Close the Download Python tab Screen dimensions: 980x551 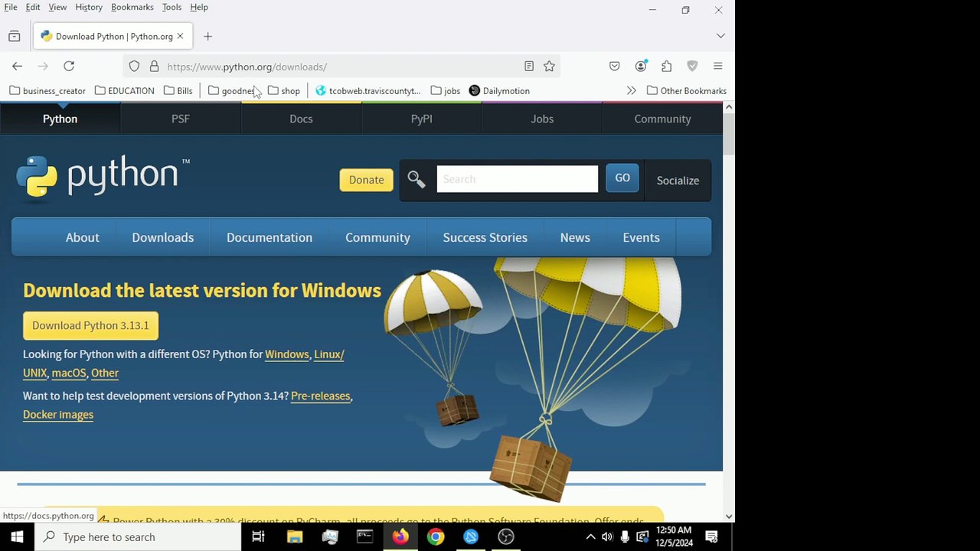180,36
